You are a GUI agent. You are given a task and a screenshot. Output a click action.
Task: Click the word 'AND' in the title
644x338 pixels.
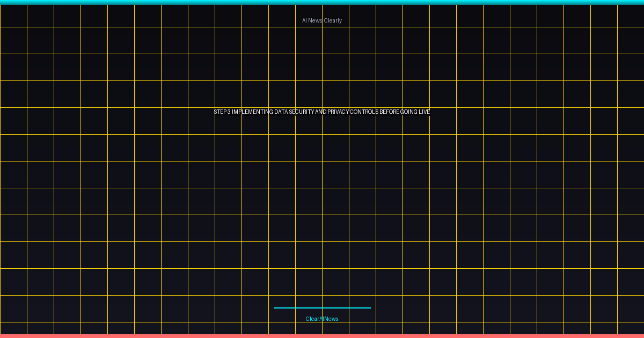[320, 112]
